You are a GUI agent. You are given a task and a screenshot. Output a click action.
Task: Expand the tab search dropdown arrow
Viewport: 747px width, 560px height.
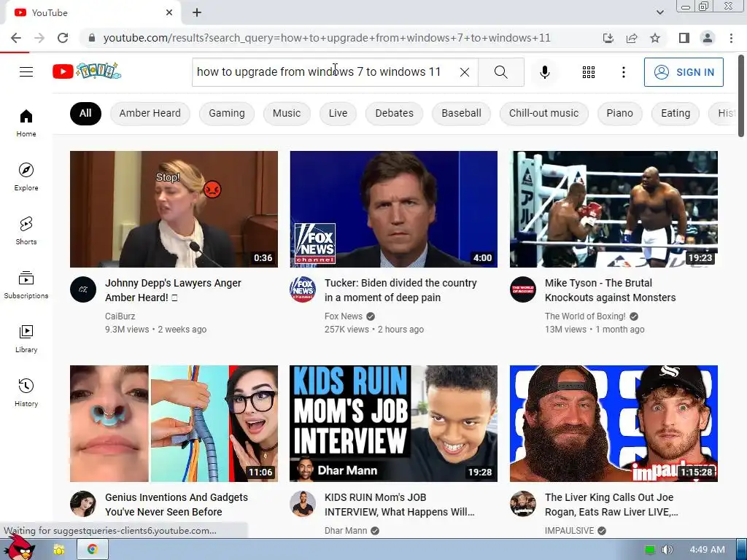[659, 12]
